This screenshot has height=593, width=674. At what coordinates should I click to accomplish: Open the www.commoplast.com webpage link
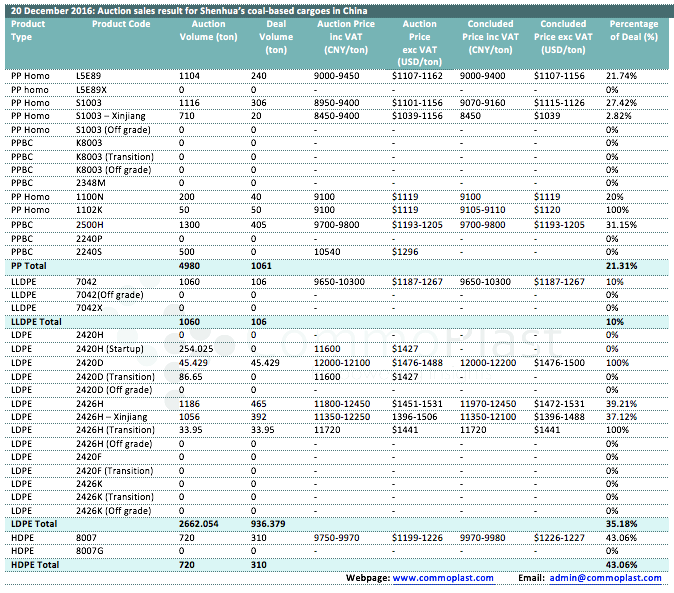(443, 578)
